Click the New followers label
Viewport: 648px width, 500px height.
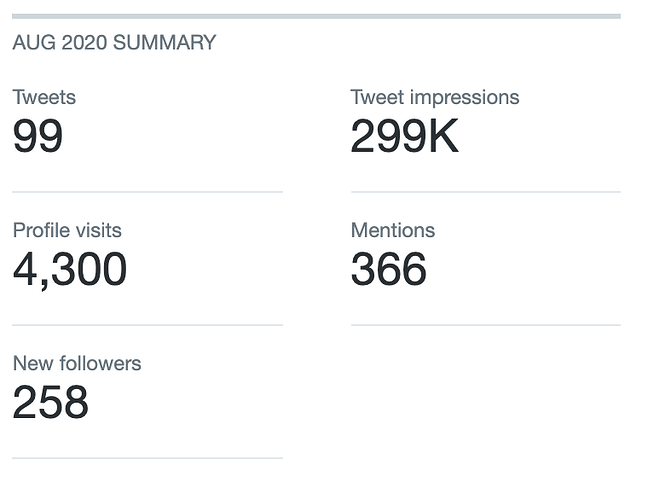[x=77, y=364]
